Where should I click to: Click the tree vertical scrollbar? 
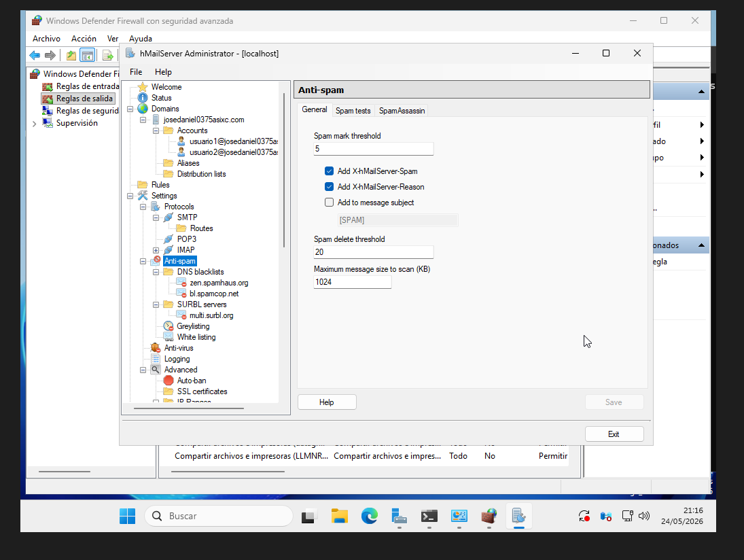point(284,171)
